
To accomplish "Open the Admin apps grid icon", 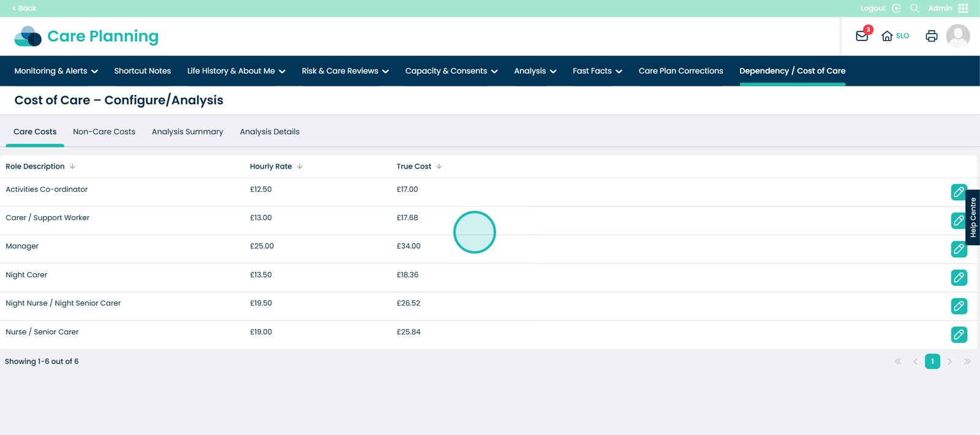I will pos(963,8).
